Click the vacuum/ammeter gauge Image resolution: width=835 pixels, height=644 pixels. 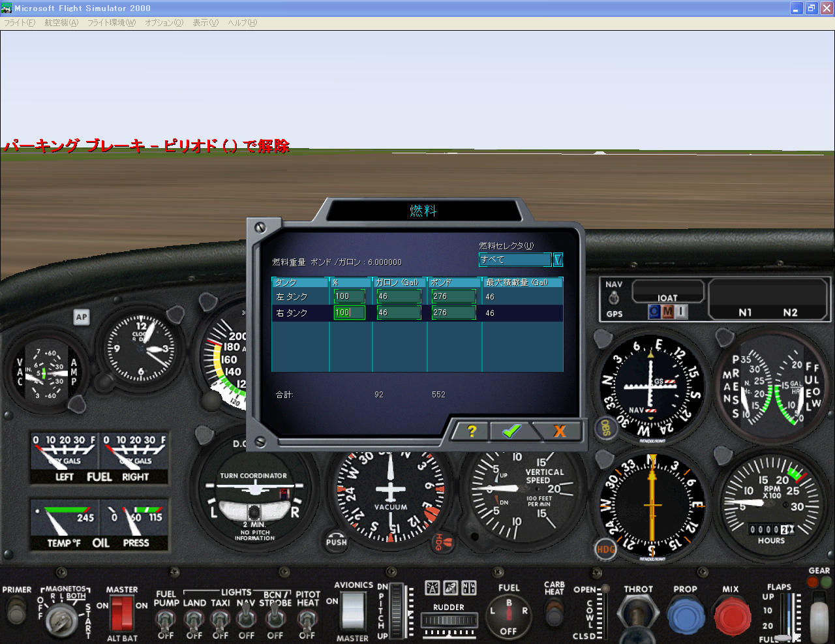[x=46, y=373]
